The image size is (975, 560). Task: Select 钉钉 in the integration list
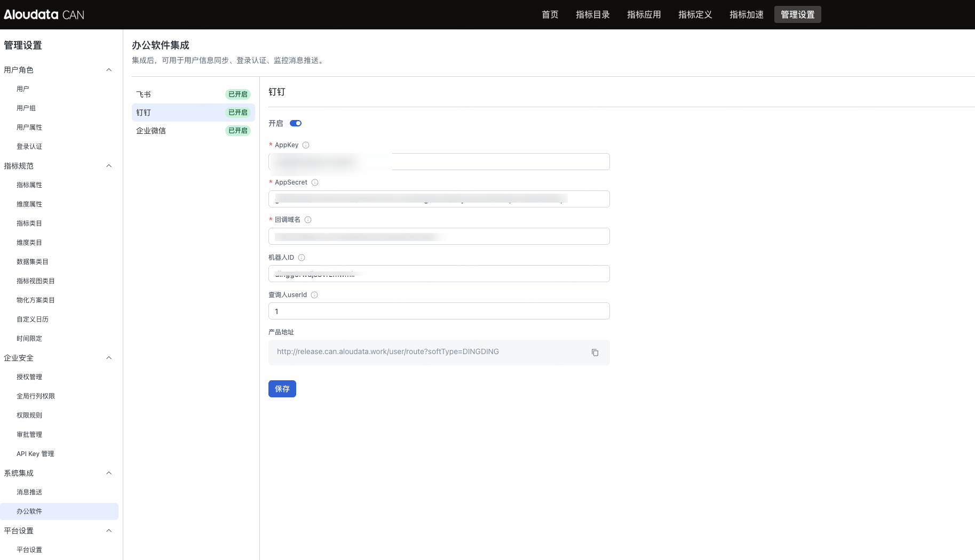pos(193,113)
